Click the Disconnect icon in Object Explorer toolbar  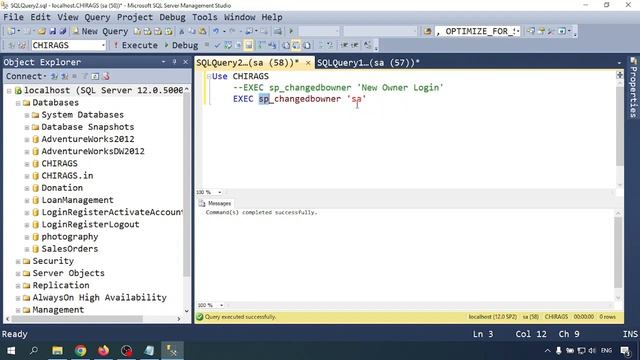point(64,76)
